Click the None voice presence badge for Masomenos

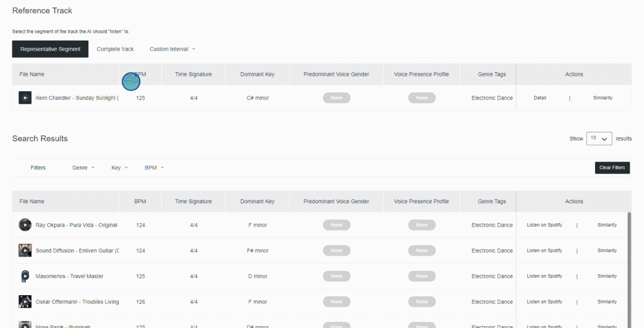[422, 276]
